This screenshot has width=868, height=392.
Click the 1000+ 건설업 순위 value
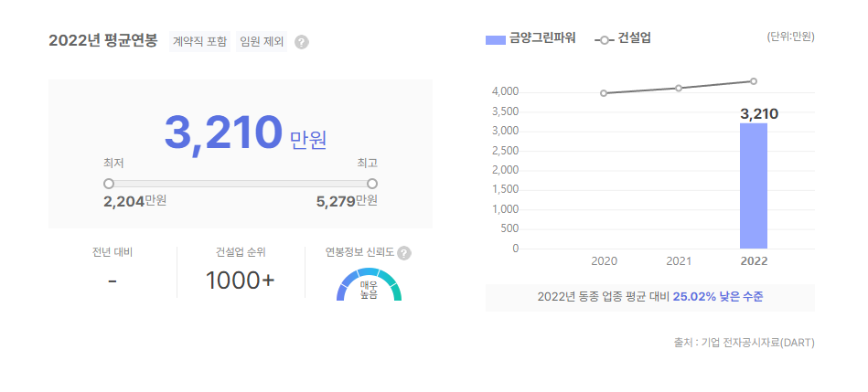pyautogui.click(x=241, y=281)
